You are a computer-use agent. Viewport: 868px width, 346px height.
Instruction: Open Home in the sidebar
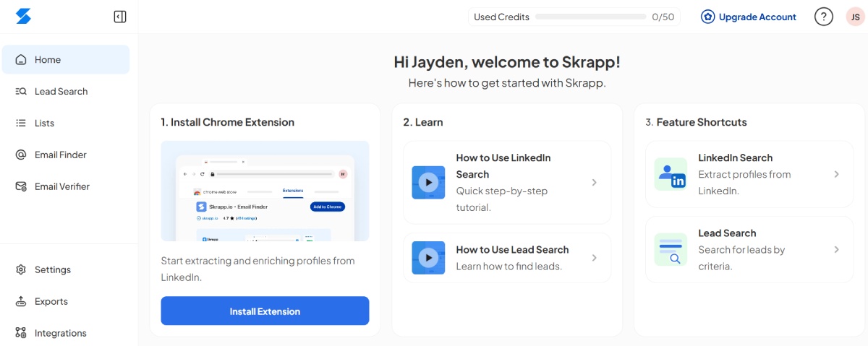[66, 60]
